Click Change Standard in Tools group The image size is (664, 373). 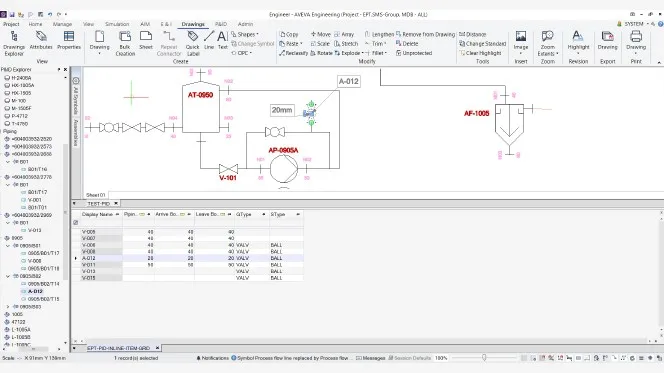pyautogui.click(x=483, y=44)
